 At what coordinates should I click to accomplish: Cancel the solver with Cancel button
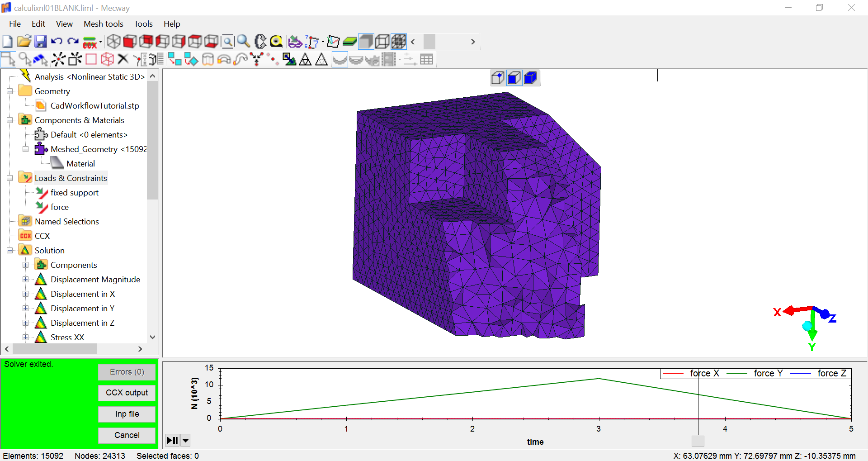pos(127,435)
